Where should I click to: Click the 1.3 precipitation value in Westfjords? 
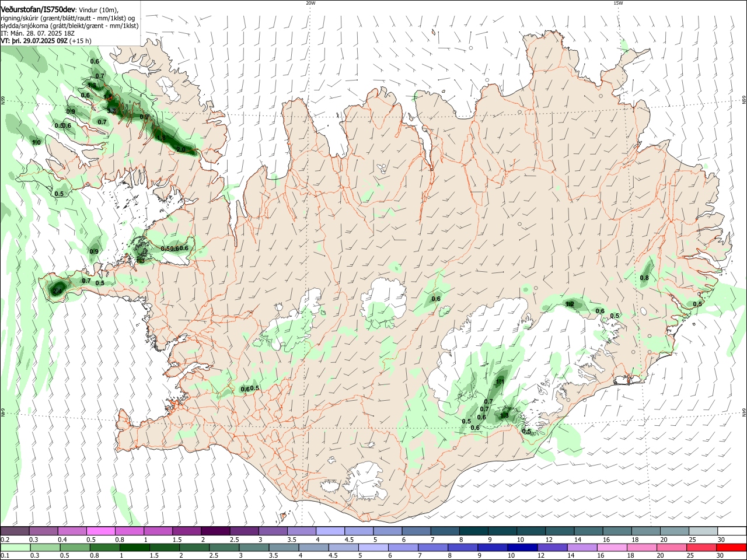tap(91, 85)
